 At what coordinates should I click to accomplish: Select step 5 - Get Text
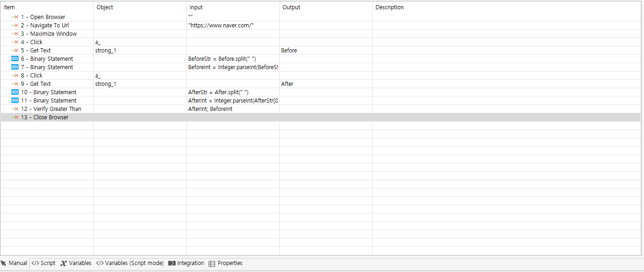pos(36,51)
